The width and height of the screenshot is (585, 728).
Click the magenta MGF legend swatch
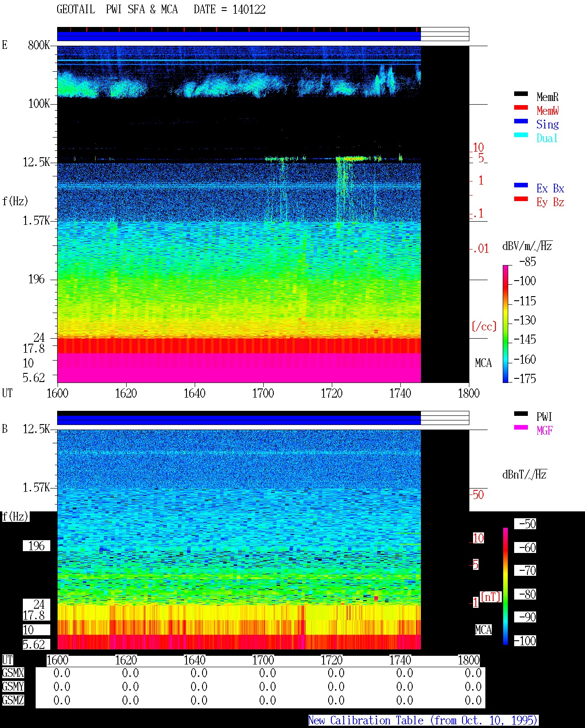(521, 428)
